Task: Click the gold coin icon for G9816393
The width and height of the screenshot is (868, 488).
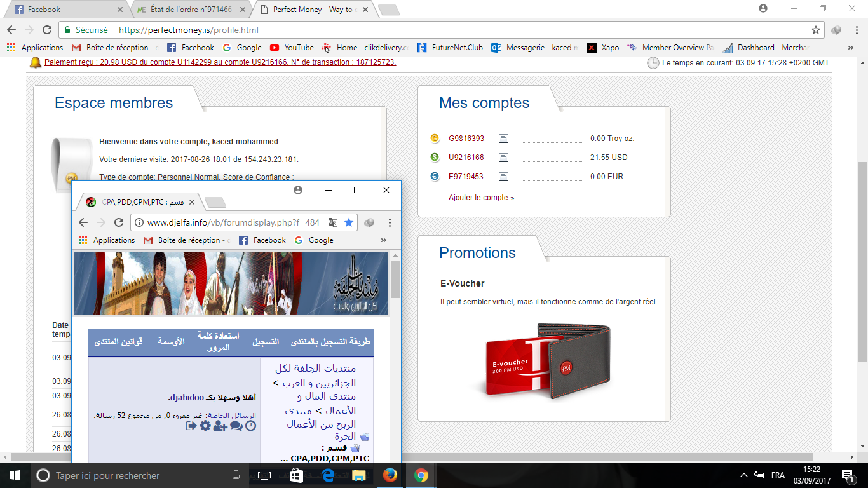Action: 435,139
